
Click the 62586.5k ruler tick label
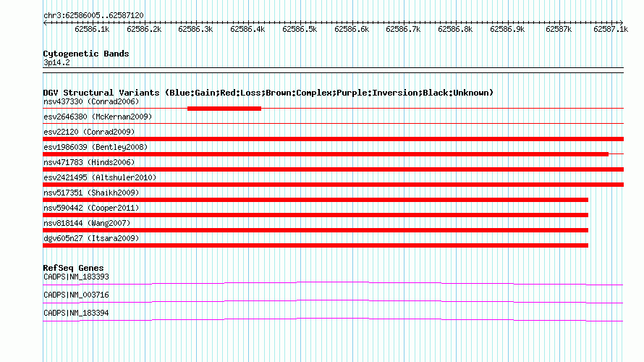pos(300,30)
